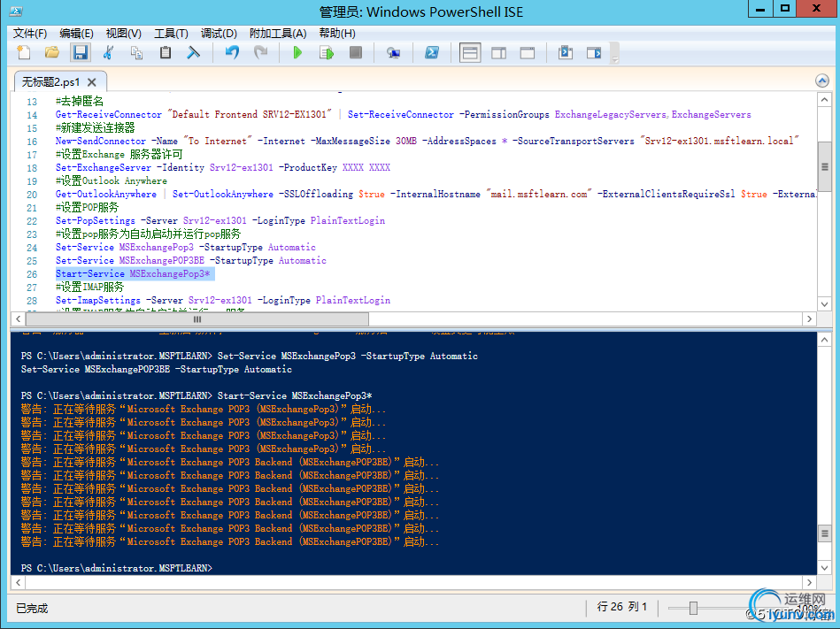Open the 调试(D) menu
This screenshot has height=629, width=840.
click(x=219, y=34)
